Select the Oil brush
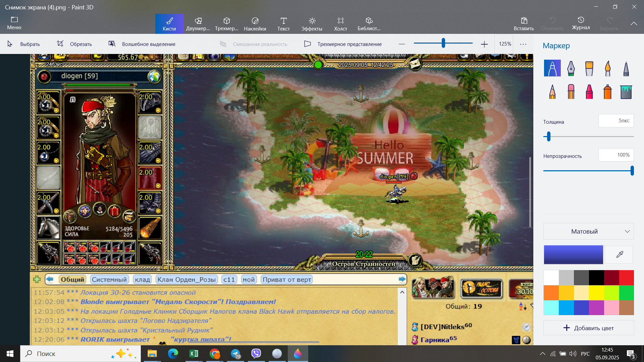Screen dimensions: 644x362 [x=589, y=68]
